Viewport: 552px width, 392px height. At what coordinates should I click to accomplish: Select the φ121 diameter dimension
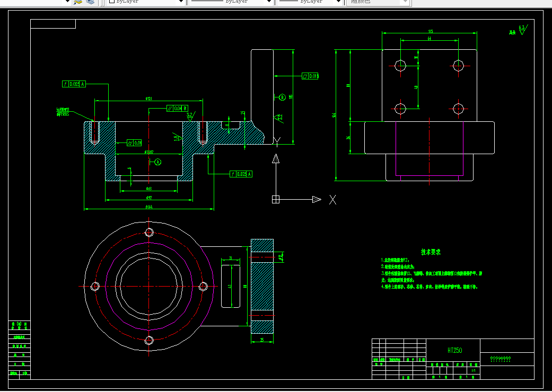click(x=148, y=99)
